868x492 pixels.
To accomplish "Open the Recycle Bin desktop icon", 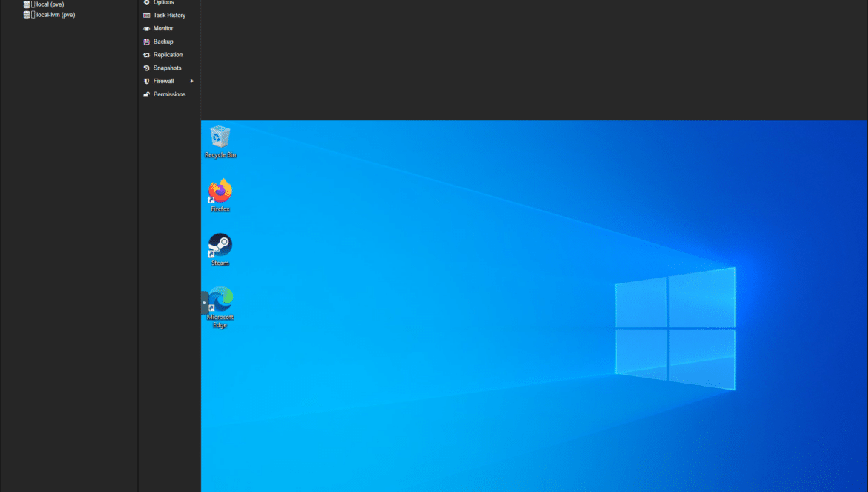I will (x=220, y=142).
